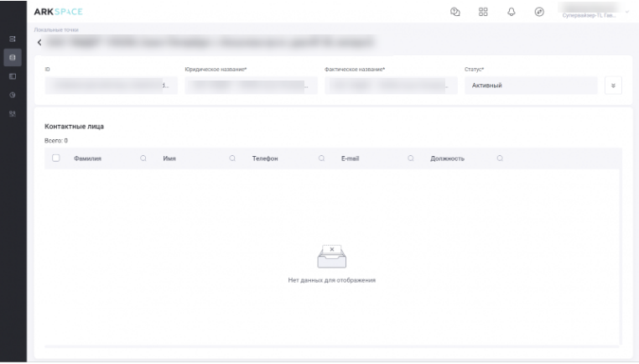The height and width of the screenshot is (364, 639).
Task: Click the first sidebar icon at the top
Action: pos(13,39)
